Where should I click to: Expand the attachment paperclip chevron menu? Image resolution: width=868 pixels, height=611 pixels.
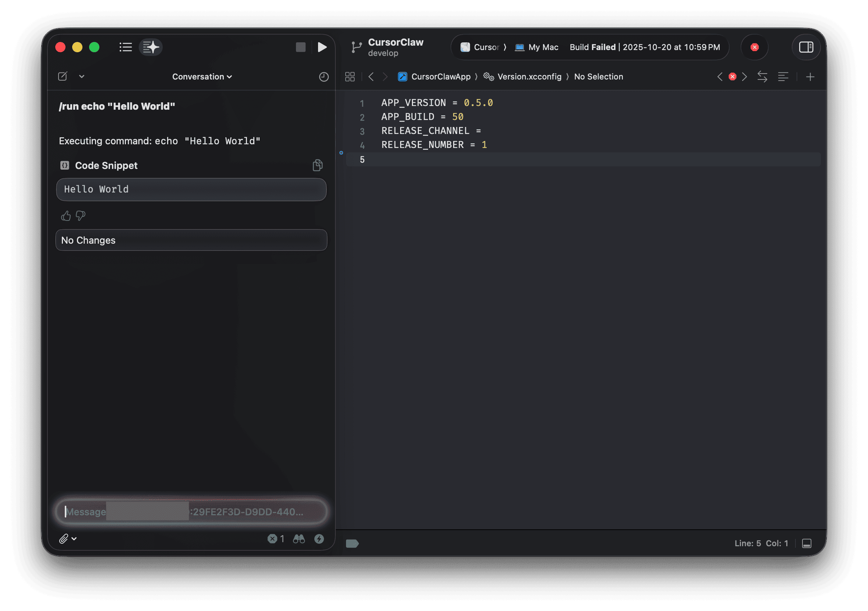point(74,538)
